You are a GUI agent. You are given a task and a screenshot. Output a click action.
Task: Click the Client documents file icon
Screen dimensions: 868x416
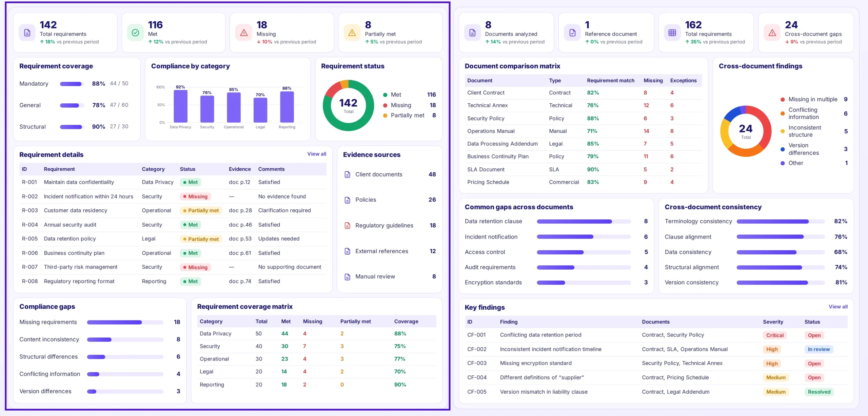click(347, 174)
